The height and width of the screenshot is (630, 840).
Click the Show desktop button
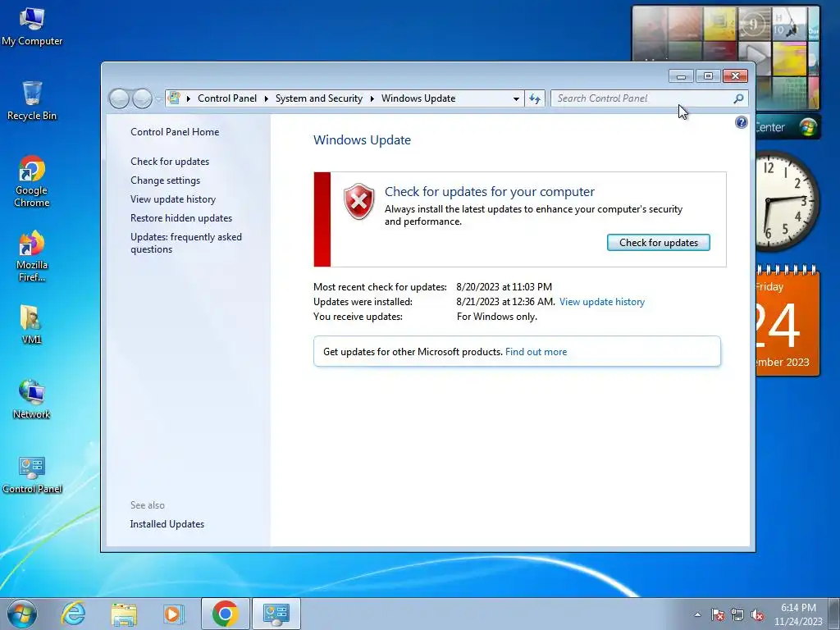click(x=836, y=614)
